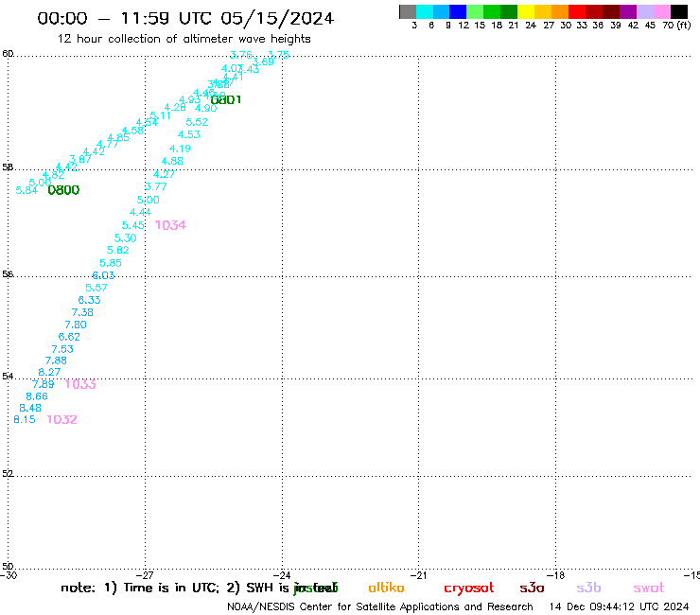This screenshot has height=615, width=700.
Task: Click the 'altika' satellite legend label
Action: [386, 588]
